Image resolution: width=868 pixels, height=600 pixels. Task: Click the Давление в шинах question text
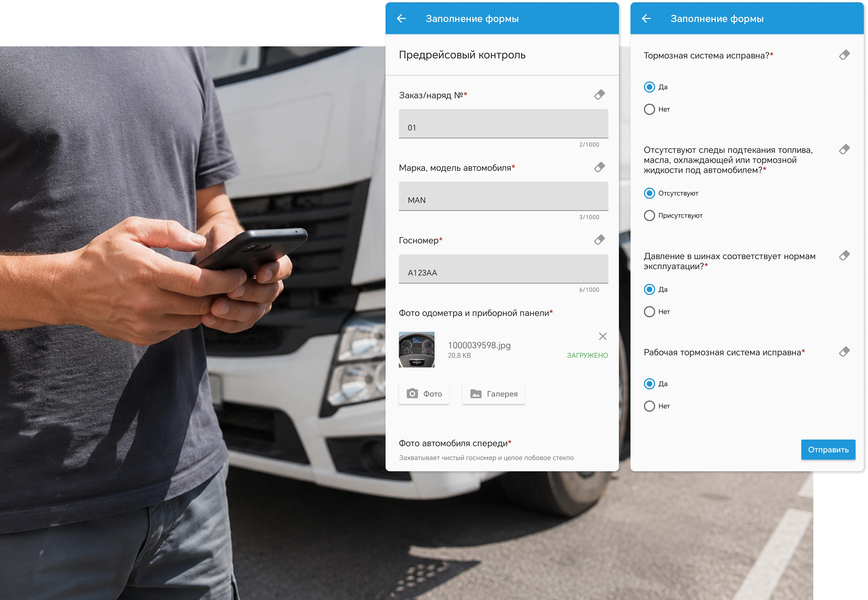click(730, 261)
